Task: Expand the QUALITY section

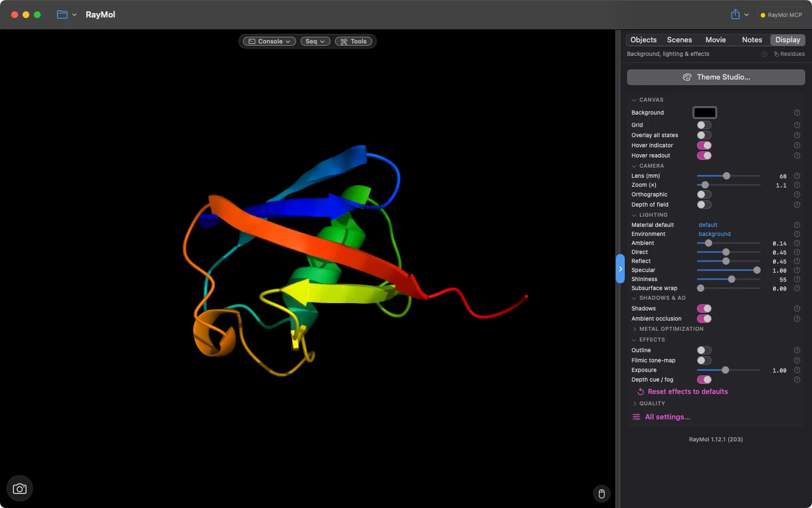Action: click(x=648, y=404)
